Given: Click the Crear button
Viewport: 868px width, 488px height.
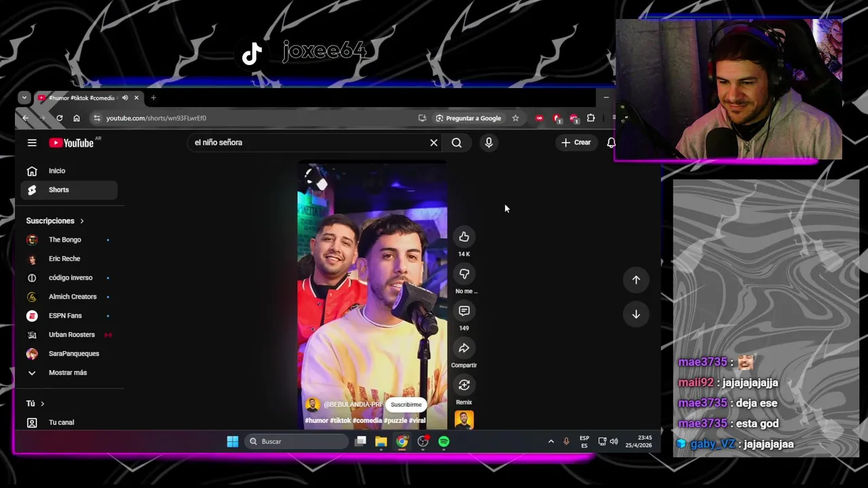Looking at the screenshot, I should (x=576, y=142).
